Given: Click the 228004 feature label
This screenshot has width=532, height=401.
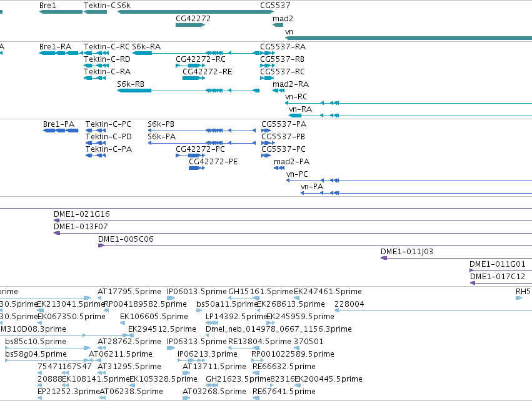Looking at the screenshot, I should tap(349, 304).
